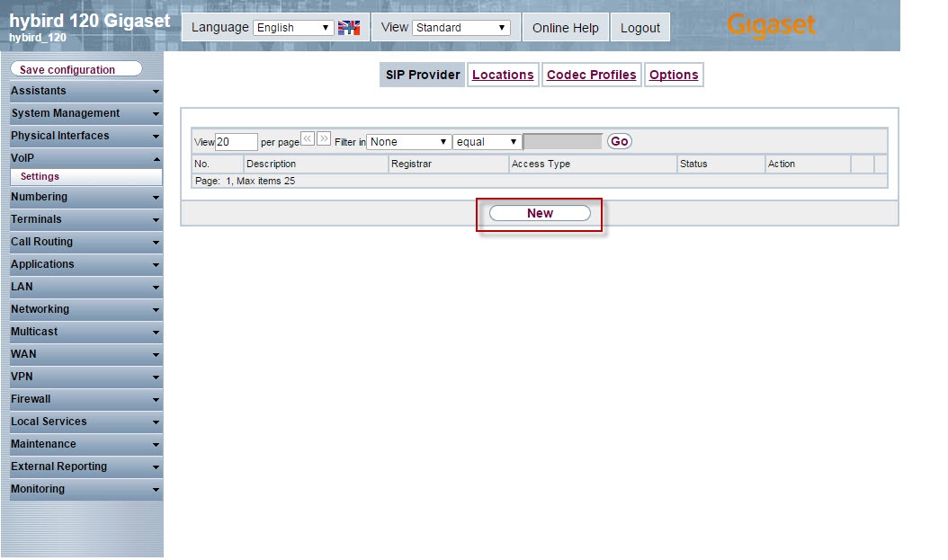Image resolution: width=948 pixels, height=560 pixels.
Task: Open the equal comparison dropdown
Action: pyautogui.click(x=487, y=142)
